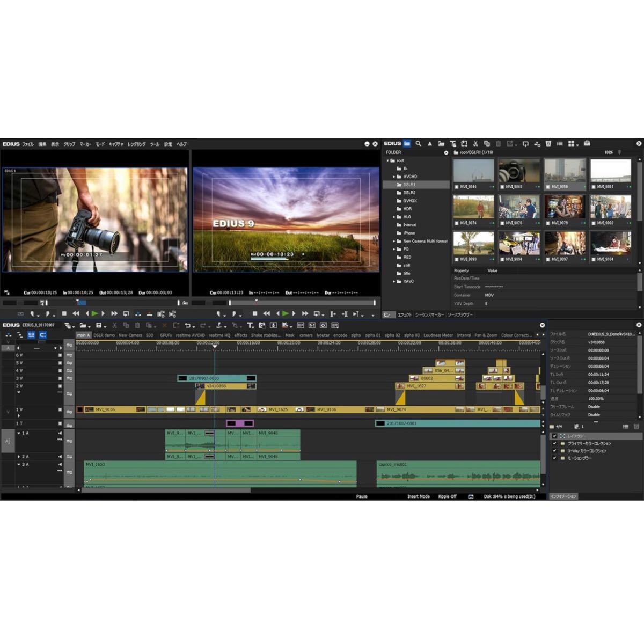Expand the New Camera Multi format folder

tap(393, 241)
